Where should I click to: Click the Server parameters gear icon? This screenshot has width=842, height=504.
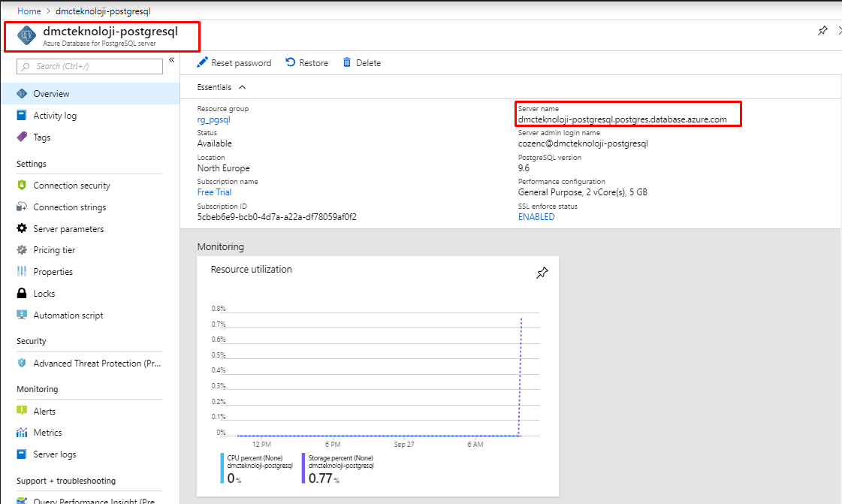pos(22,228)
